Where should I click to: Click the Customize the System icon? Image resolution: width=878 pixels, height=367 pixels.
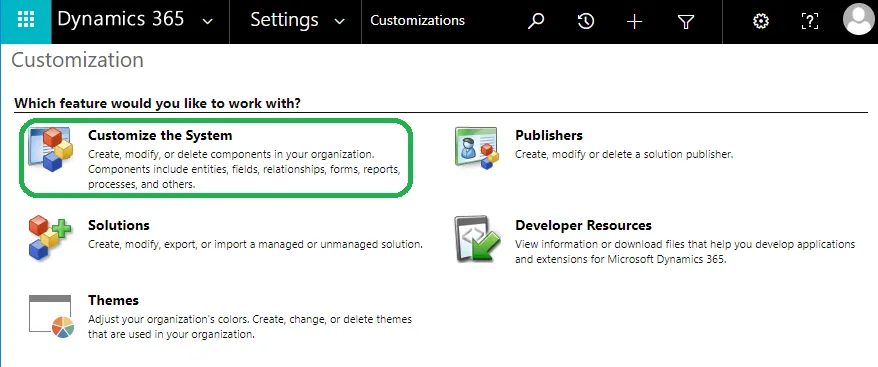point(50,149)
